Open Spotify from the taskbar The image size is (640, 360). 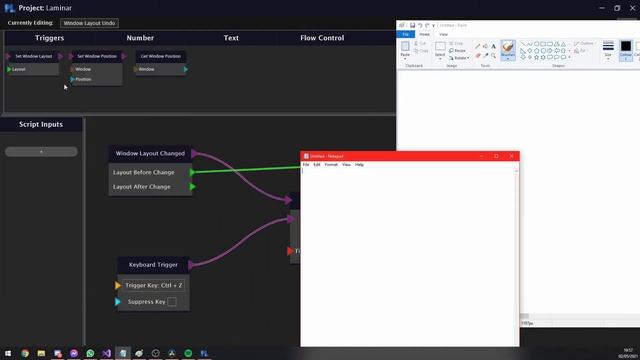coord(188,353)
